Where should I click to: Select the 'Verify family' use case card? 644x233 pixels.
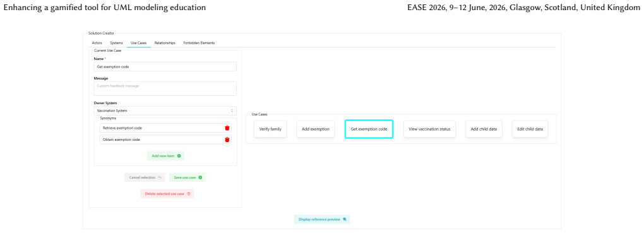point(270,129)
